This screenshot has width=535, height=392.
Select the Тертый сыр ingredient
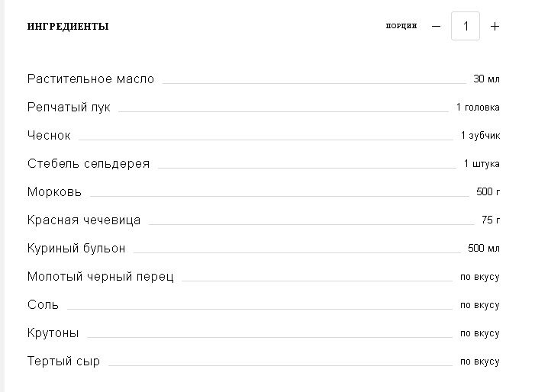click(x=64, y=361)
